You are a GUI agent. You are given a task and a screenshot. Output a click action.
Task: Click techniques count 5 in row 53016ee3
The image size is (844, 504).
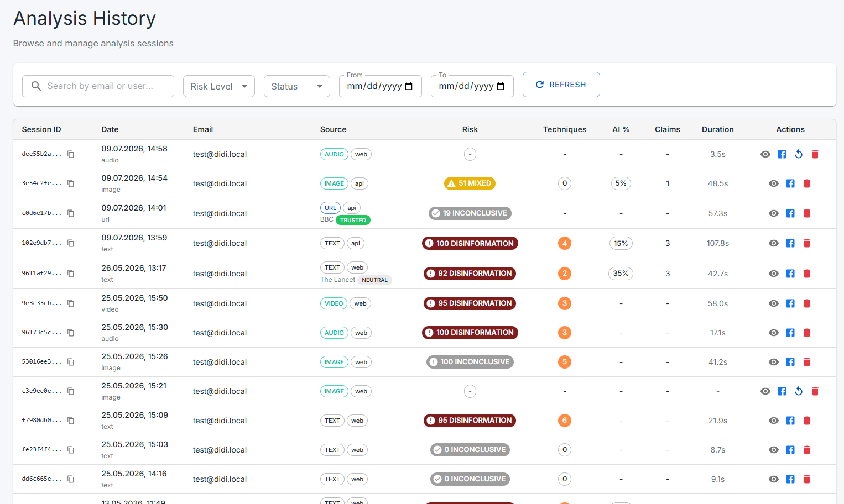tap(565, 362)
